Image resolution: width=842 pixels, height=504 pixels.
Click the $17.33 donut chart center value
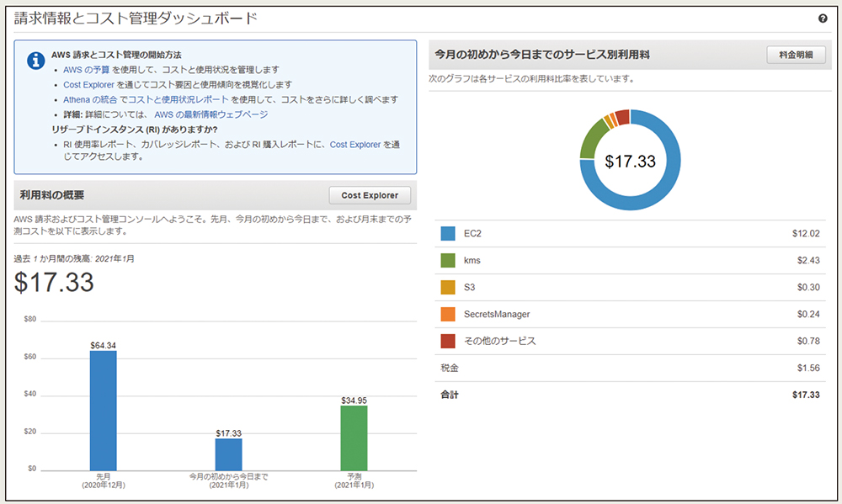pos(630,161)
